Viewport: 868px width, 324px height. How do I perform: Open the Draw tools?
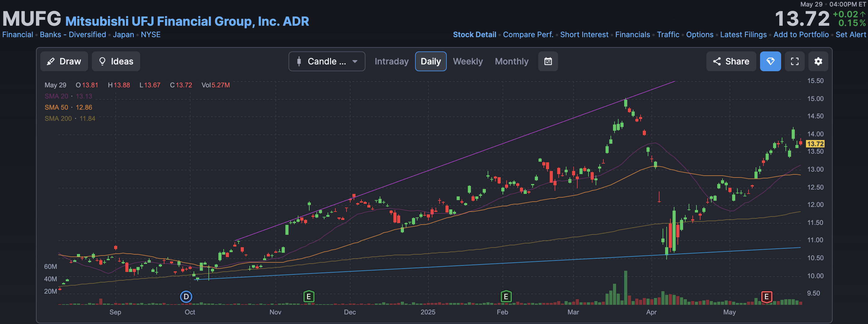click(64, 61)
